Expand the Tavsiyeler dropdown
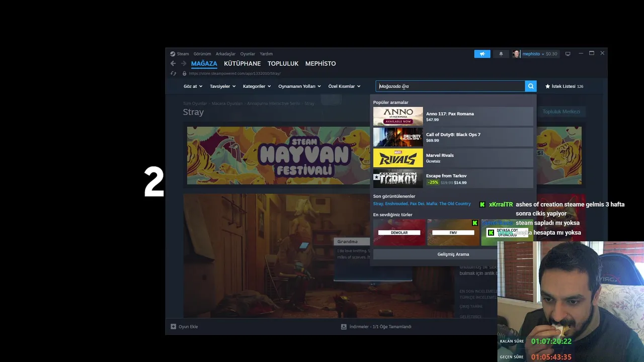This screenshot has height=362, width=644. tap(222, 86)
